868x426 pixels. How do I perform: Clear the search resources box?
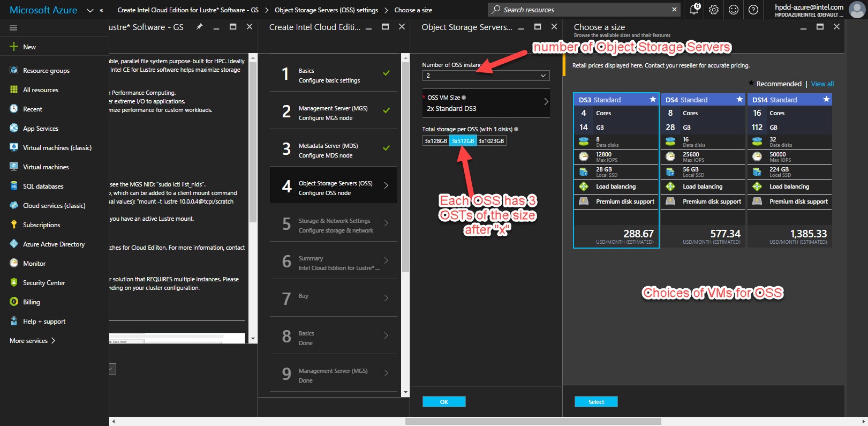coord(674,10)
